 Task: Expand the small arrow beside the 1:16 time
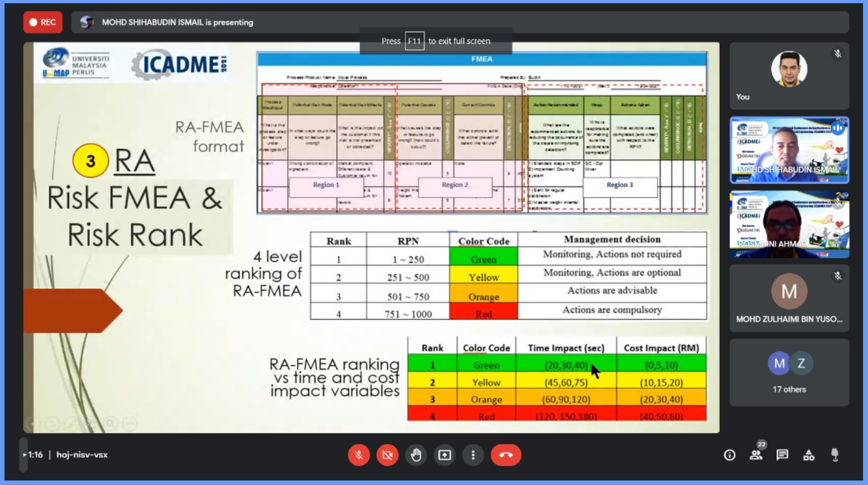(x=25, y=455)
